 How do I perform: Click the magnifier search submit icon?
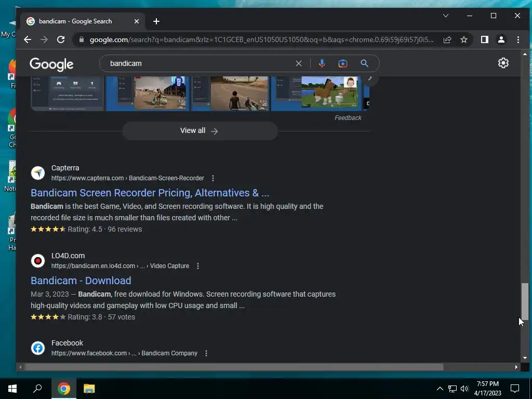364,63
